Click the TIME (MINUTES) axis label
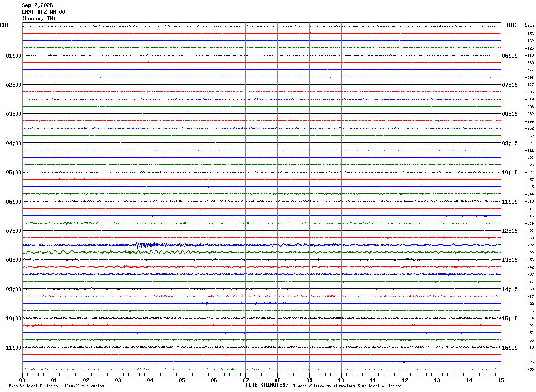The image size is (536, 392). 267,385
